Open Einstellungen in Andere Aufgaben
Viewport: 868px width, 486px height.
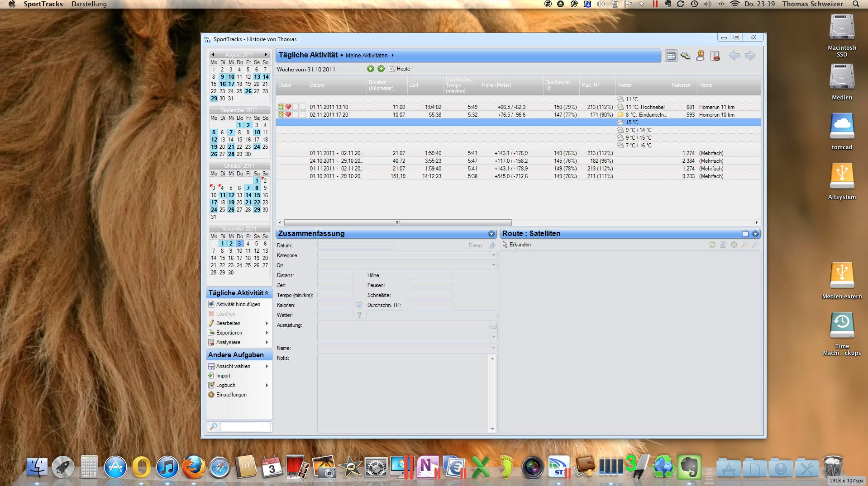tap(231, 395)
